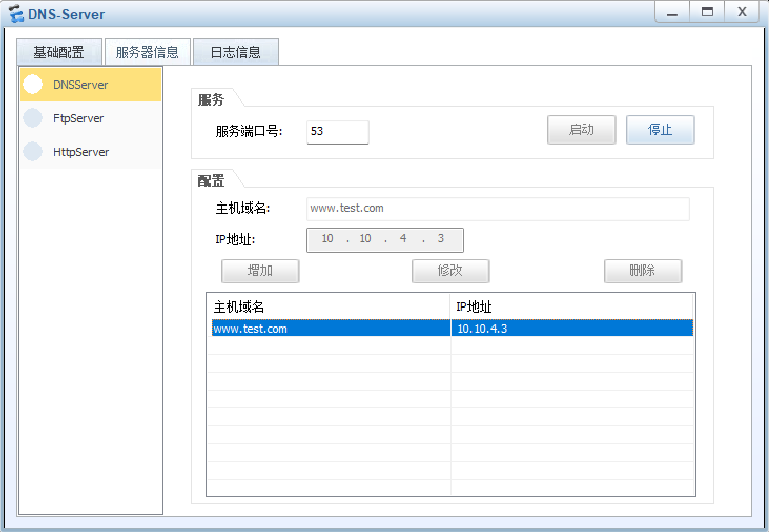
Task: Click the FtpServer status indicator circle
Action: tap(33, 118)
